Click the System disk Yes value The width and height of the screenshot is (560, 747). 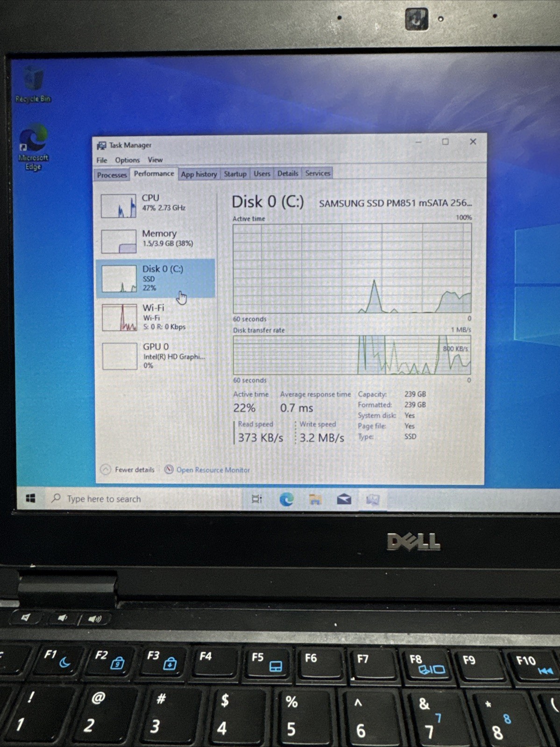point(410,415)
